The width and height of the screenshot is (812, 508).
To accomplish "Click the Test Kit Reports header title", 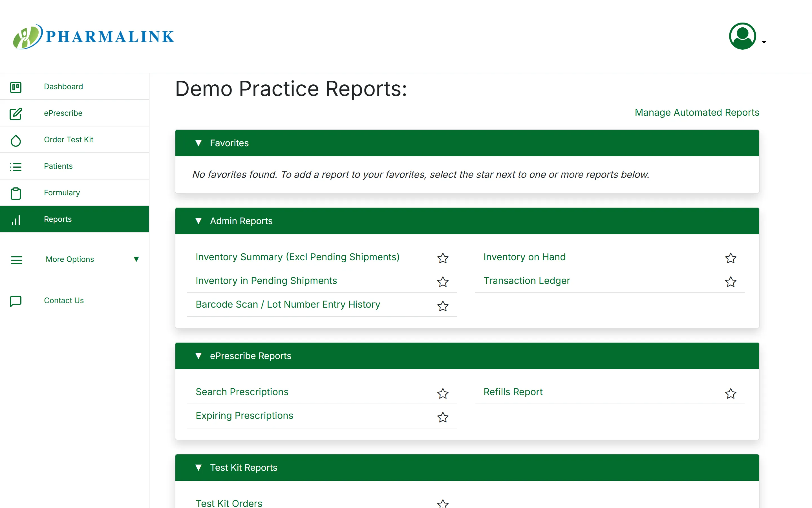I will (244, 468).
